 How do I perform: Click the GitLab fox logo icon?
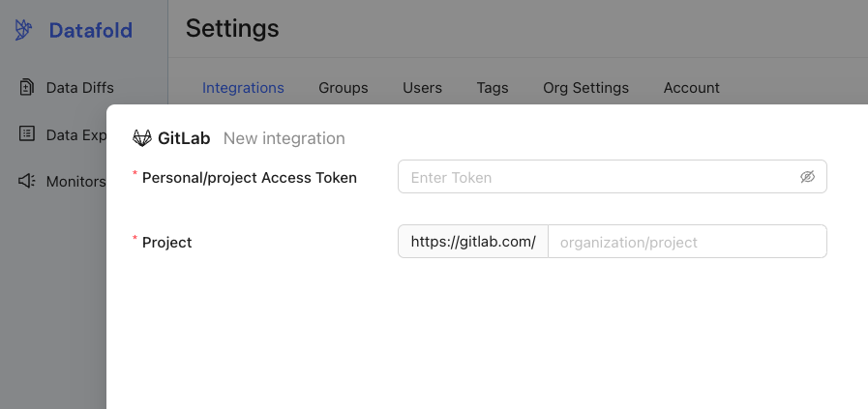[x=142, y=138]
